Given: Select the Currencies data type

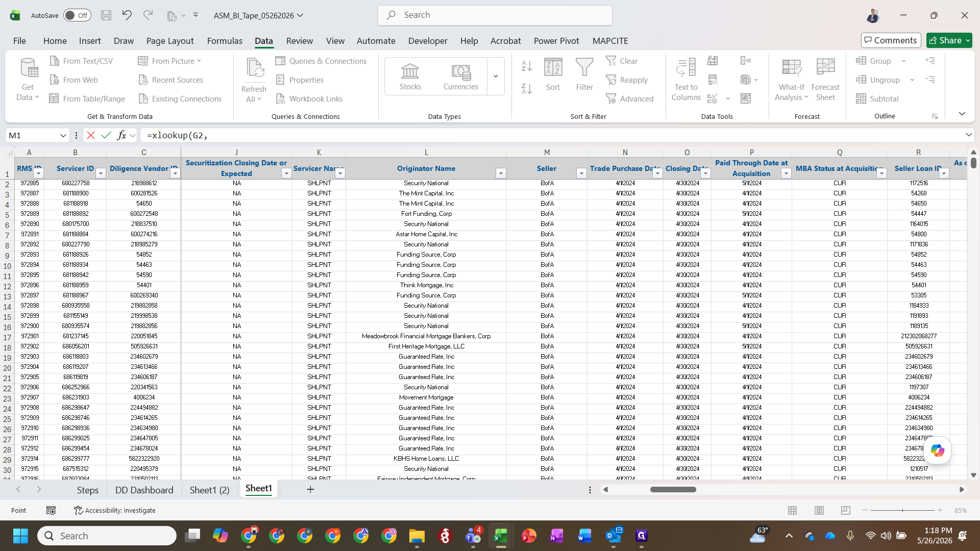Looking at the screenshot, I should pos(460,77).
